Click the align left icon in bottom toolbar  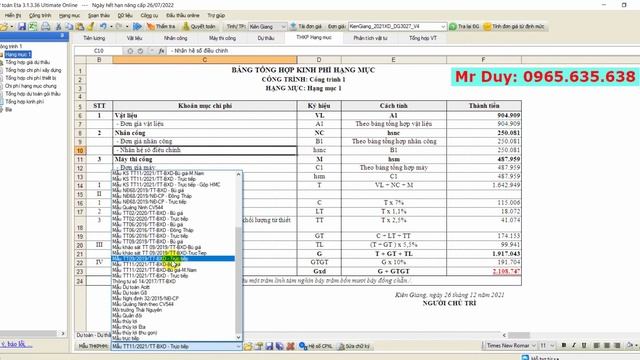coord(596,346)
